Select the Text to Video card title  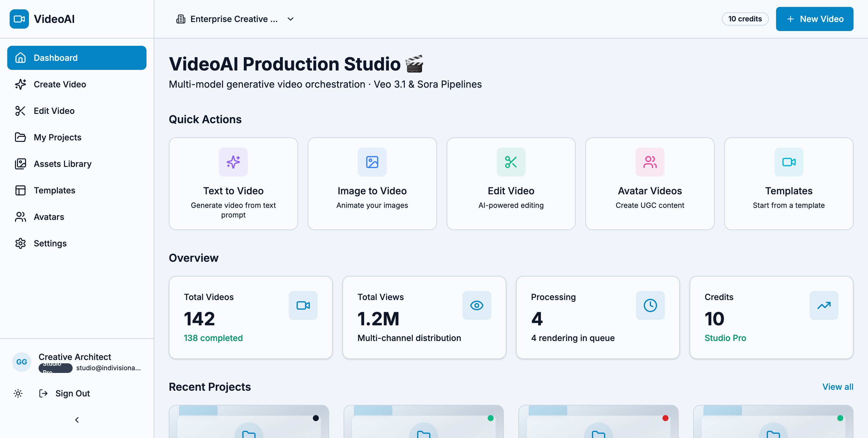233,191
